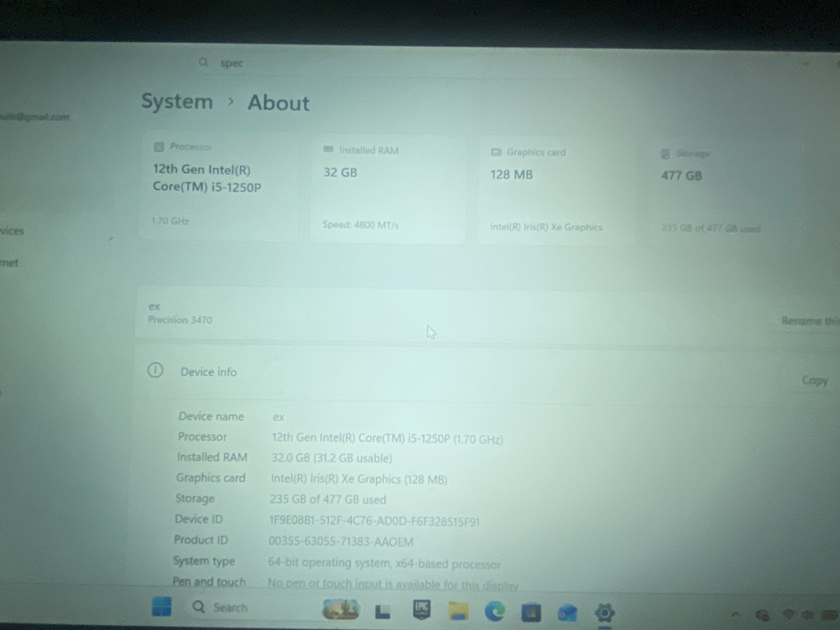Click the Windows Start button
The image size is (840, 630).
(161, 606)
